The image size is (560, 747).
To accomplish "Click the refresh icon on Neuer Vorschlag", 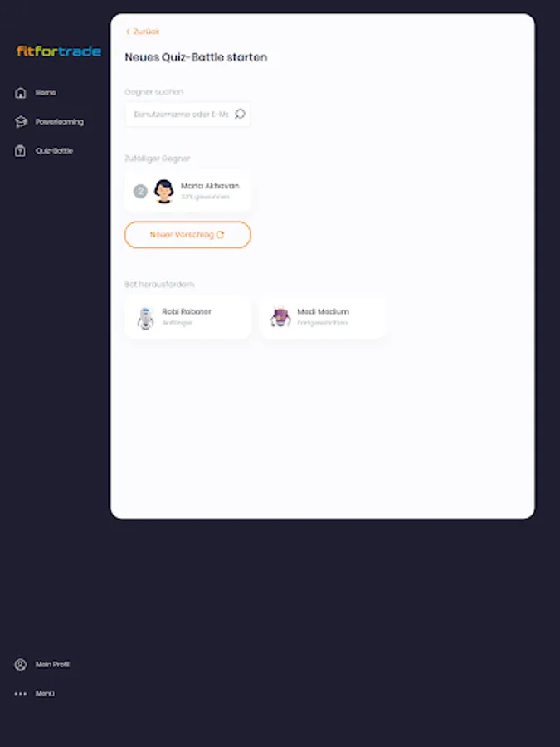I will (220, 234).
